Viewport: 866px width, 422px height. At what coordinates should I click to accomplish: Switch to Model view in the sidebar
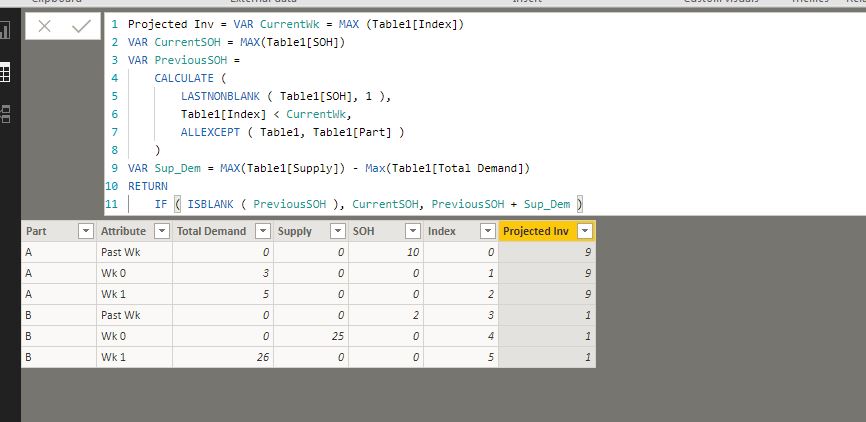[x=4, y=114]
